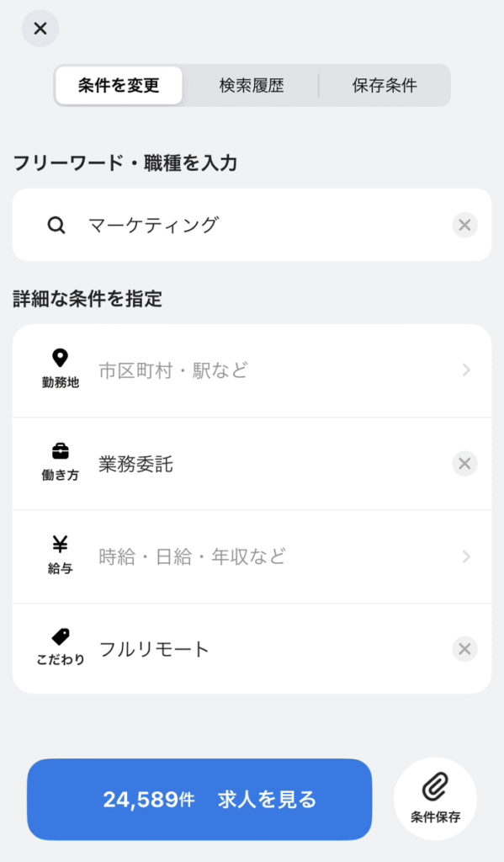This screenshot has width=504, height=862.
Task: Open the 業務委託 work style row
Action: pos(252,464)
